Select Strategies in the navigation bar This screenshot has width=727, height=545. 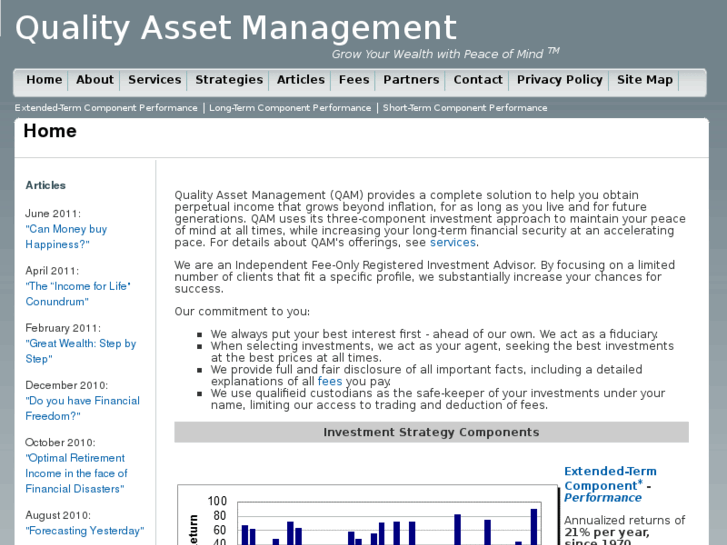229,80
